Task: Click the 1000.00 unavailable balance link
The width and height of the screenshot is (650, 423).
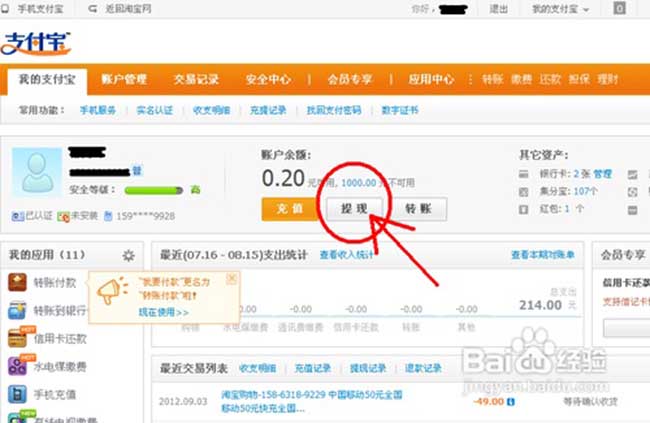Action: [x=359, y=183]
